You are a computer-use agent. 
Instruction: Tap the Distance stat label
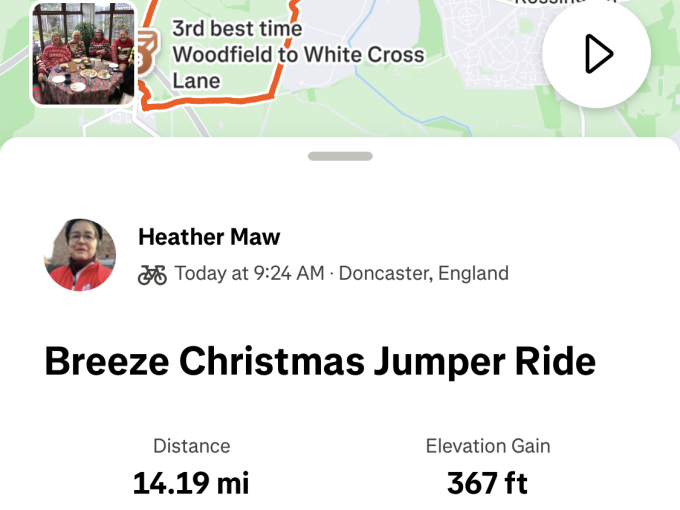pyautogui.click(x=191, y=446)
